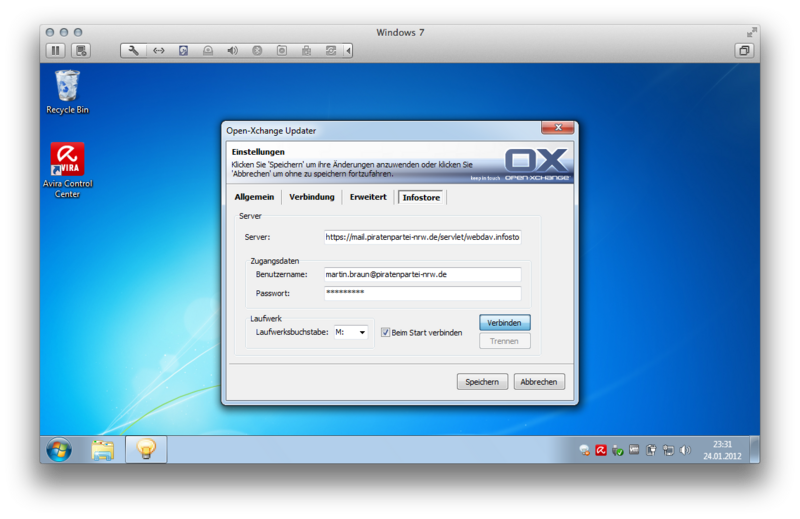Viewport: 800px width, 519px height.
Task: Open the Avira Control Center shortcut
Action: pyautogui.click(x=67, y=170)
